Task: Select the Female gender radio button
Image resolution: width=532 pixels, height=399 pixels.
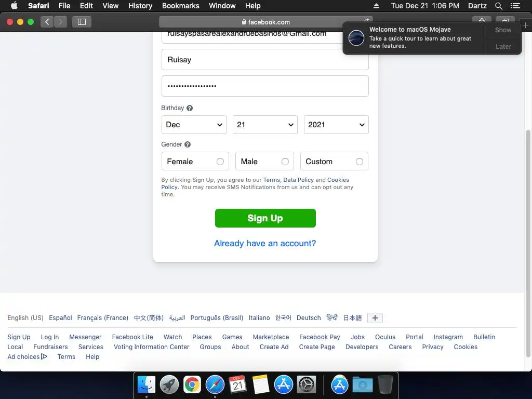Action: click(x=220, y=162)
